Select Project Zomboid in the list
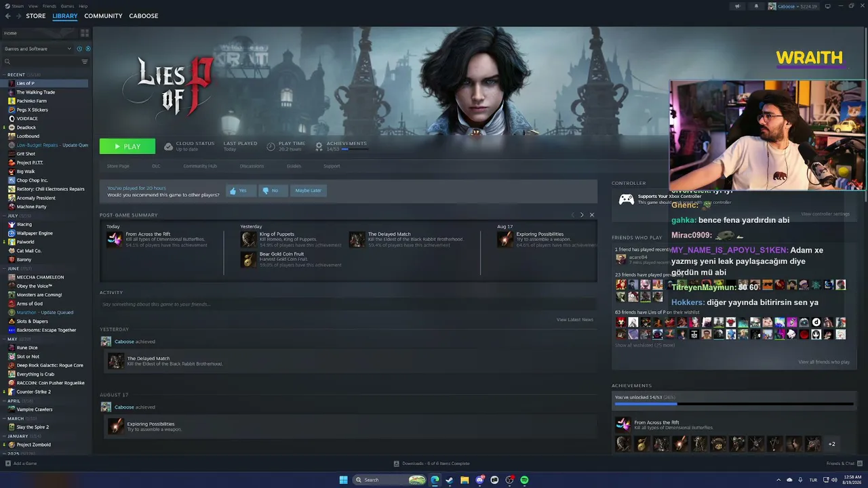 pyautogui.click(x=33, y=445)
